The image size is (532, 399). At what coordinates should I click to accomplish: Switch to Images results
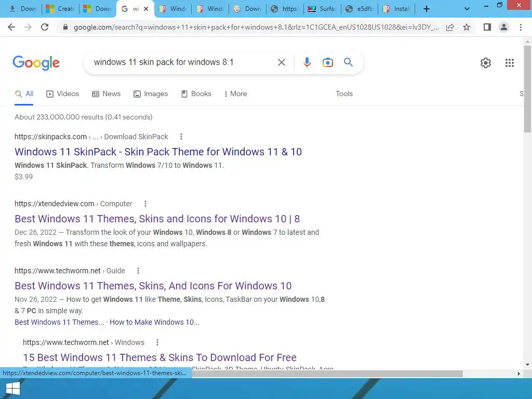pos(151,94)
